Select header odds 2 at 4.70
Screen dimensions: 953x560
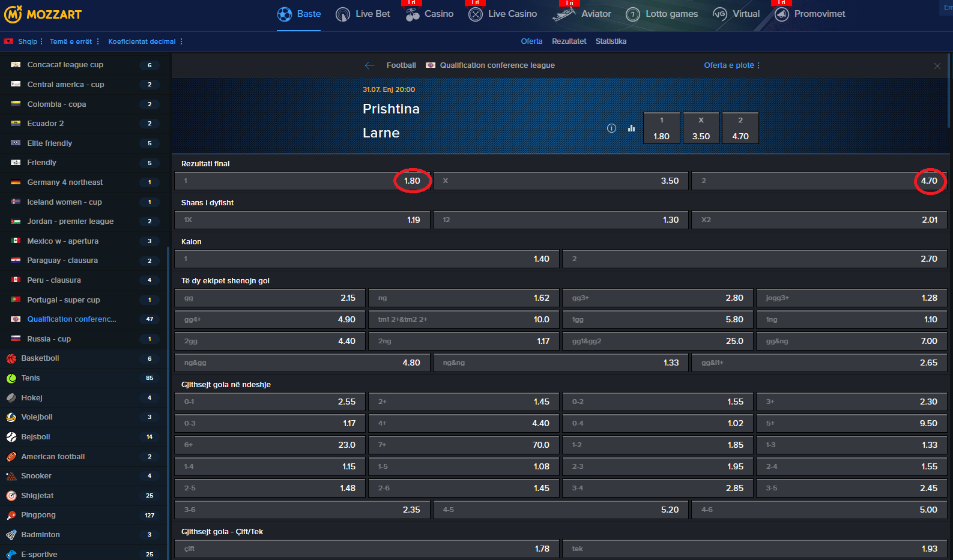click(740, 128)
